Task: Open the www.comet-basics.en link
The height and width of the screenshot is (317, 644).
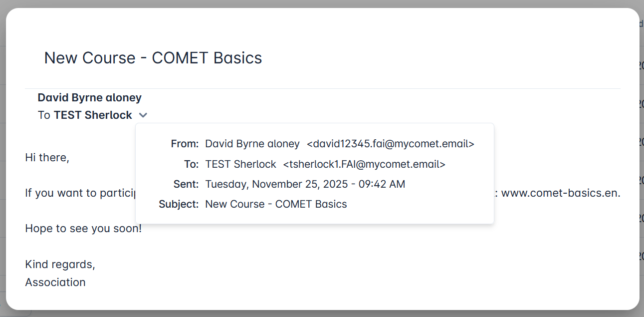Action: click(560, 193)
